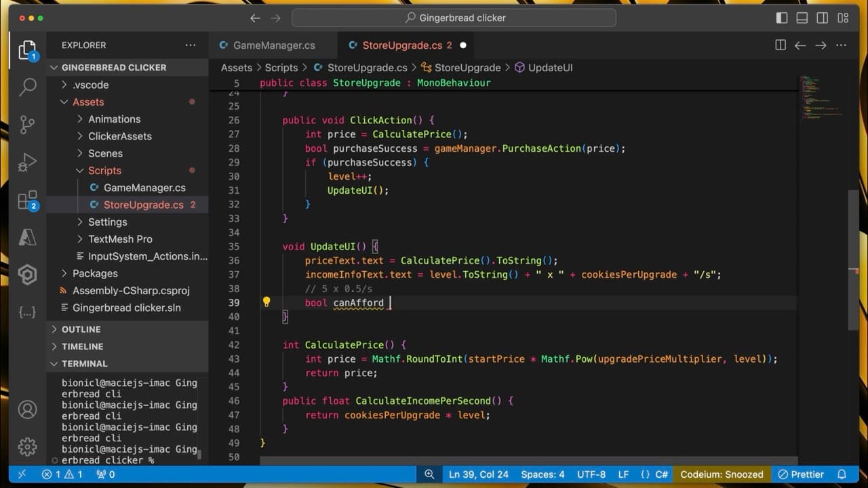Viewport: 868px width, 488px height.
Task: Toggle the bottom panel
Action: coord(802,18)
